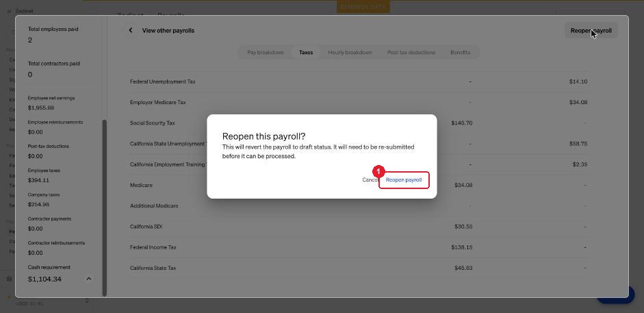Viewport: 644px width, 313px height.
Task: Click the Reopen this payroll? dialog heading
Action: pos(263,136)
